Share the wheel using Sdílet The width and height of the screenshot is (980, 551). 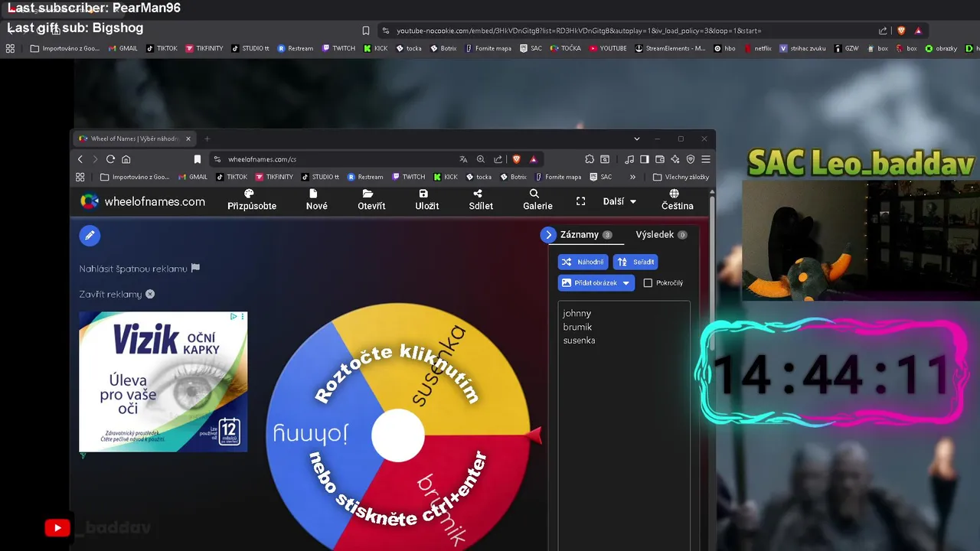pyautogui.click(x=481, y=200)
